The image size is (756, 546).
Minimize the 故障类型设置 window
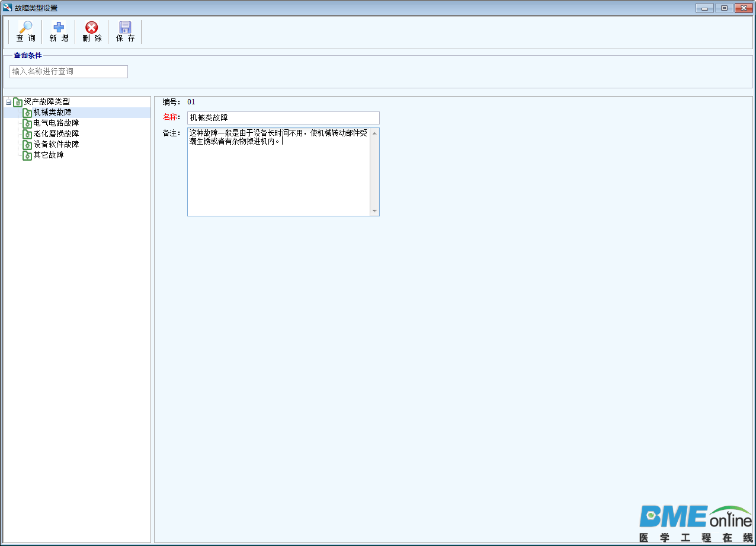(x=705, y=8)
